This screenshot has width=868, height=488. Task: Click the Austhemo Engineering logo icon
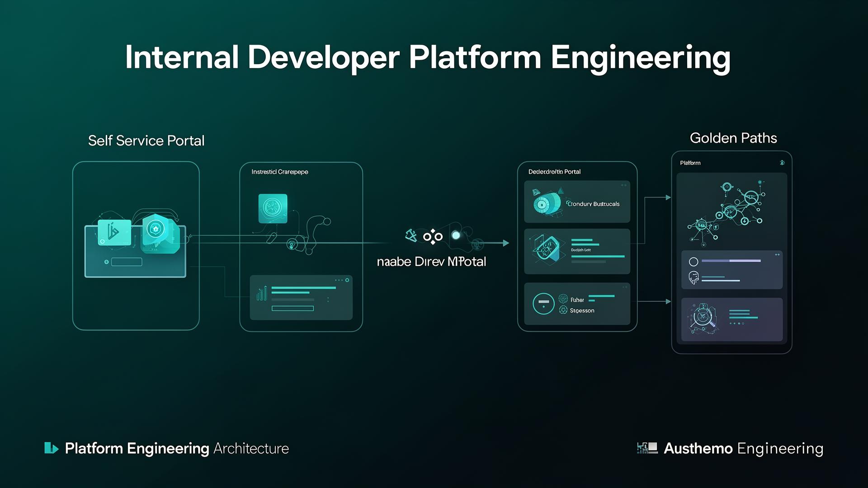pyautogui.click(x=647, y=448)
